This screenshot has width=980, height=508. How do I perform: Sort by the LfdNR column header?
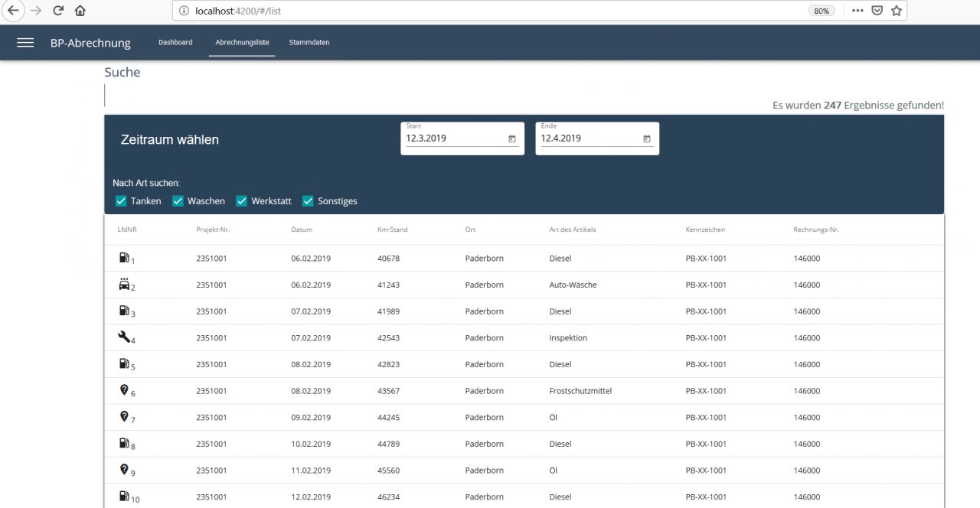point(127,230)
